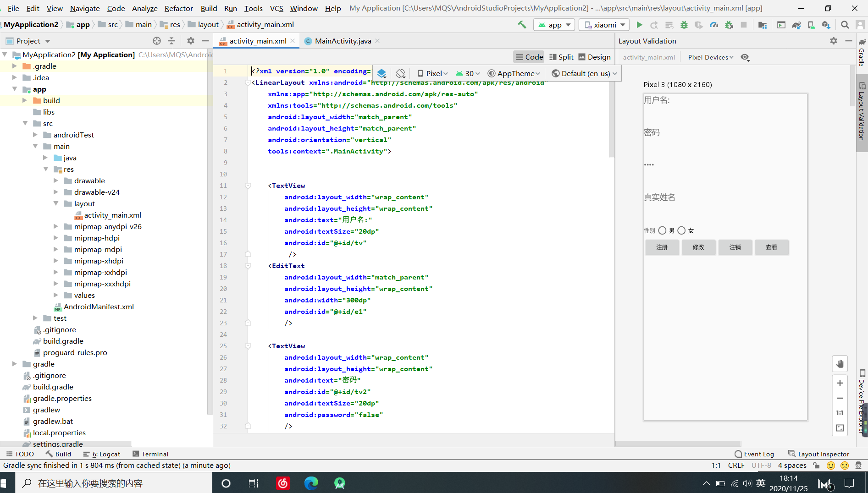Hide the Layout Validation panel with minus icon

click(x=849, y=41)
